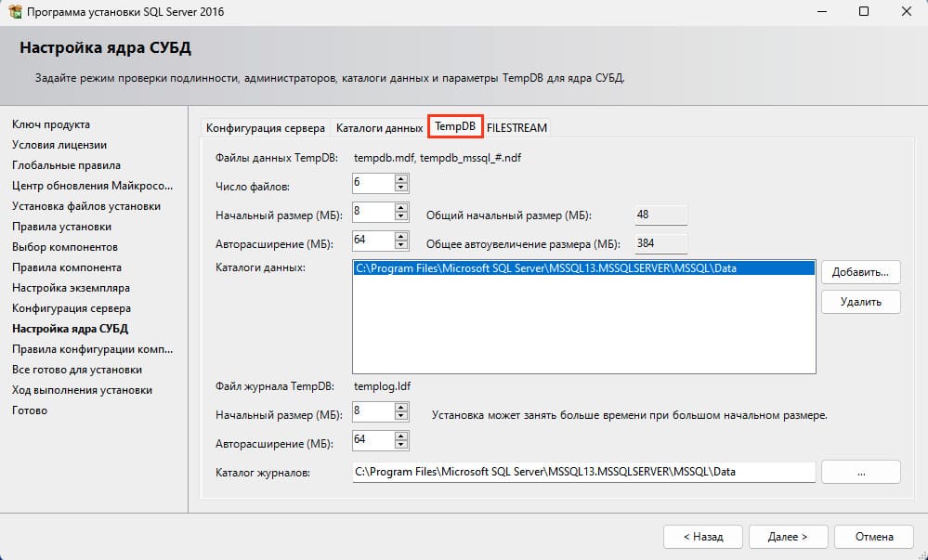Decrease data file Авторасширение with down arrow

[401, 245]
